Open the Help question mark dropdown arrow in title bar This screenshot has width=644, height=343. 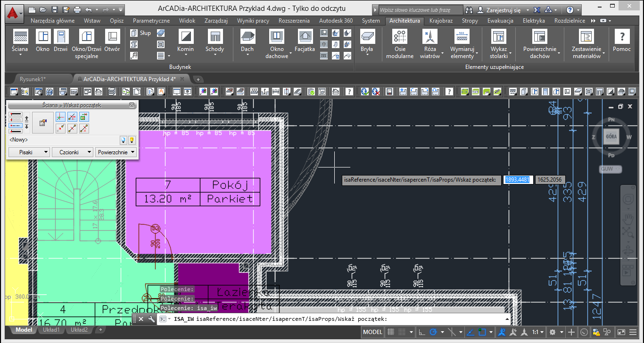tap(579, 9)
